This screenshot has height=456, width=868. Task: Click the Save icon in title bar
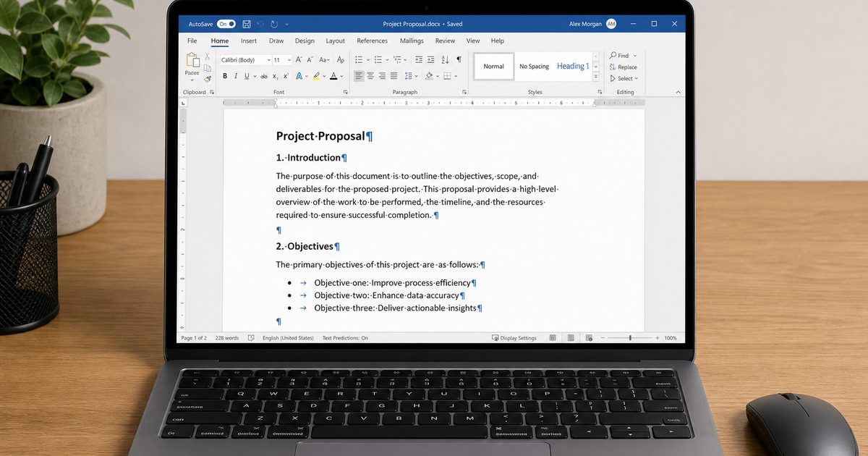pyautogui.click(x=247, y=24)
